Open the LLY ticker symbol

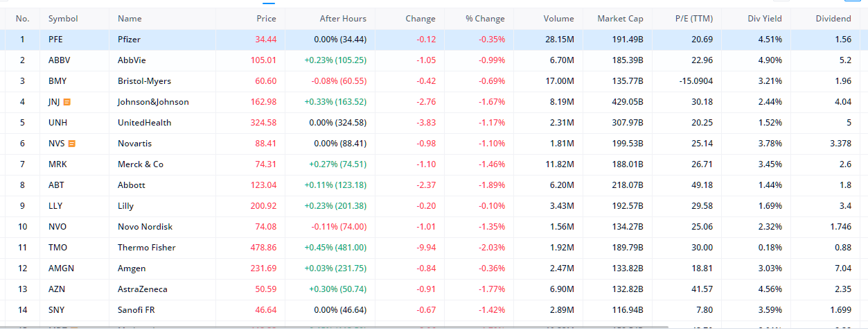(55, 206)
